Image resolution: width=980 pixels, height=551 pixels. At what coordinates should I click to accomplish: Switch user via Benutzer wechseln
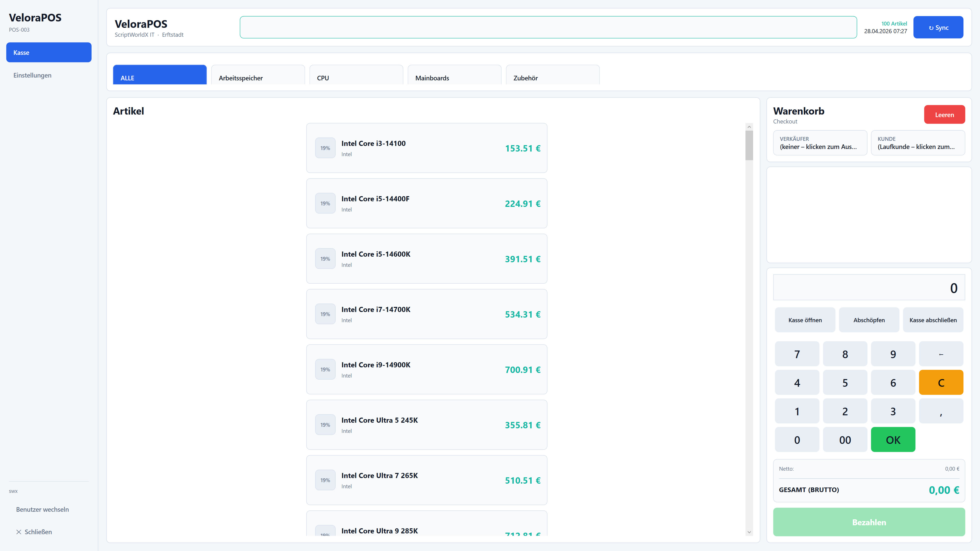tap(49, 509)
